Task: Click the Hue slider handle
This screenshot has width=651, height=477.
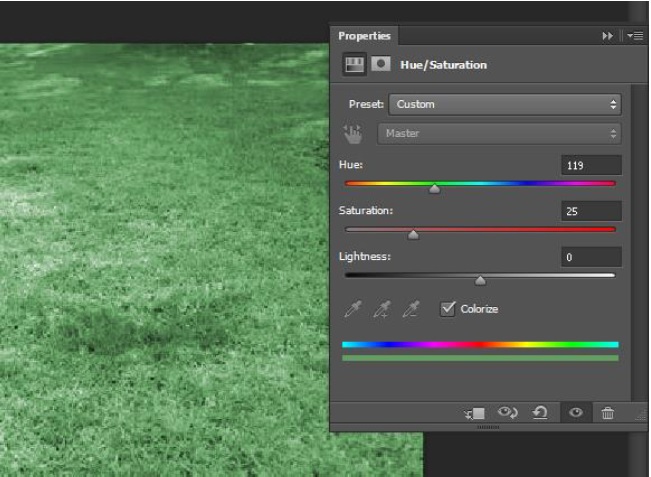Action: pyautogui.click(x=434, y=189)
